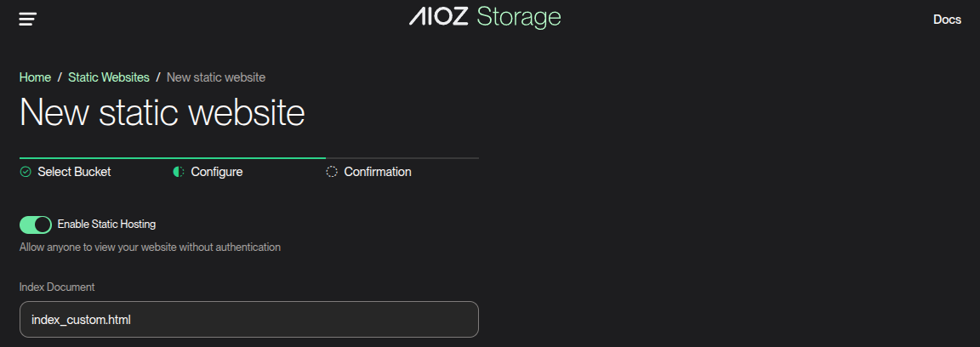Click the Configure half-circle step icon
Viewport: 980px width, 347px height.
[x=179, y=172]
